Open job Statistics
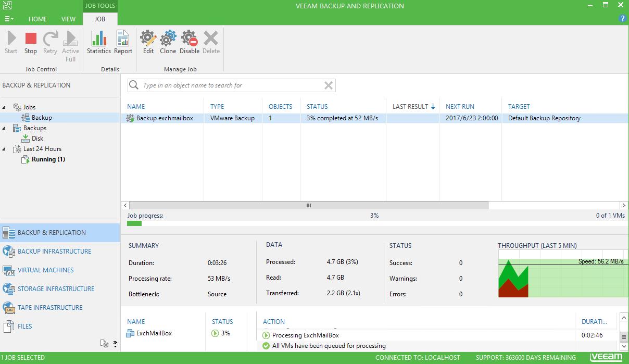Screen dimensions: 629x364 click(x=99, y=42)
